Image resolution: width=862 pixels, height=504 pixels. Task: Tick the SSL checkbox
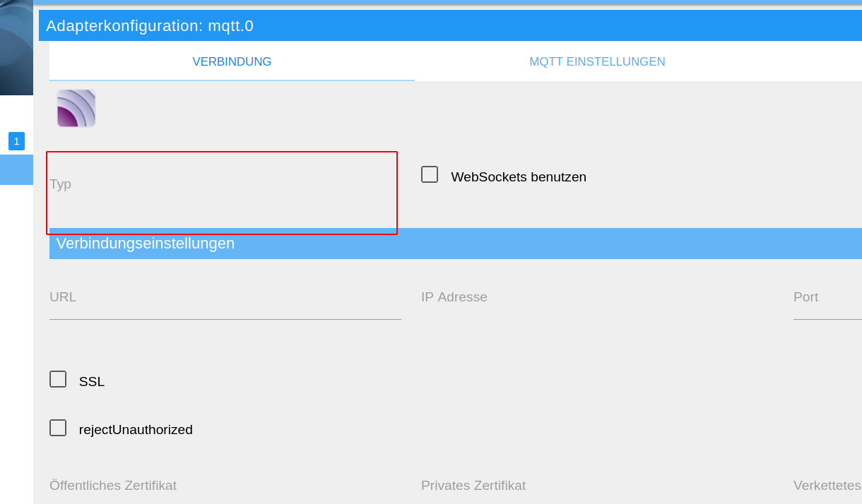pyautogui.click(x=58, y=379)
